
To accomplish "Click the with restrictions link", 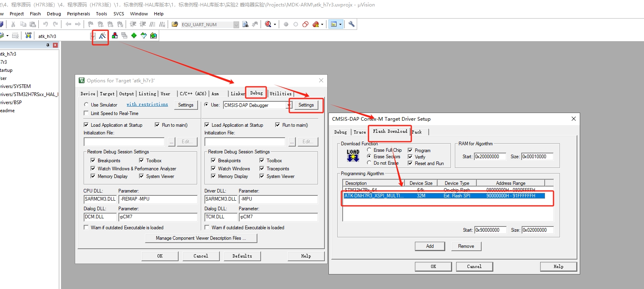I will coord(147,104).
